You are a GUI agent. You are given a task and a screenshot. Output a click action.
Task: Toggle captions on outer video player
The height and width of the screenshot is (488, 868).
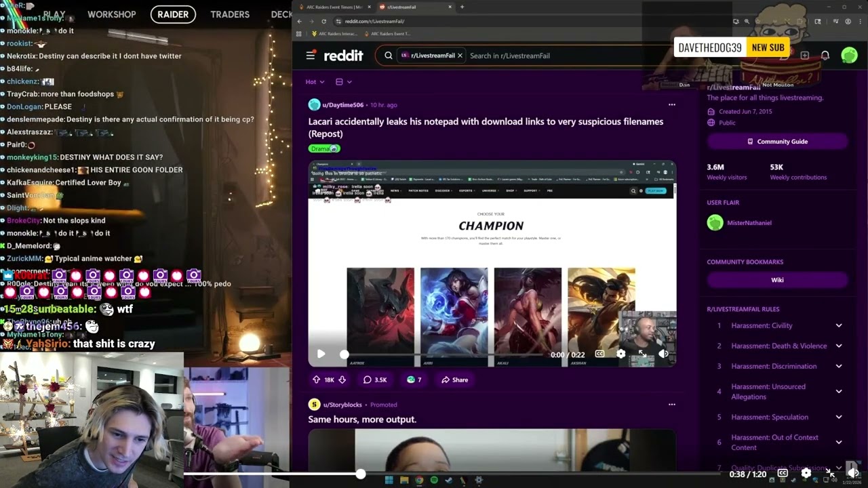783,473
